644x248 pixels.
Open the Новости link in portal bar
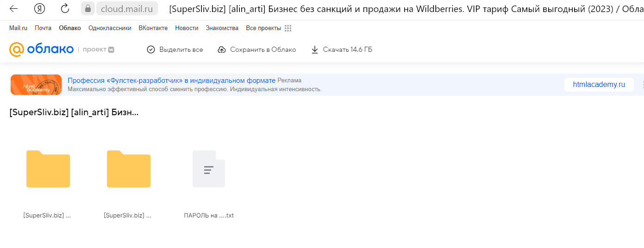click(187, 28)
